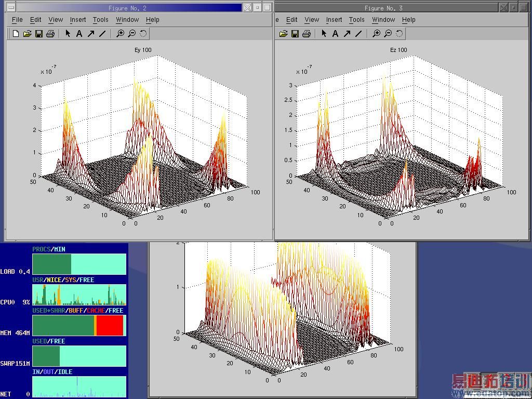Click the IN/OUT/IDLE label
The width and height of the screenshot is (532, 399).
click(x=52, y=372)
